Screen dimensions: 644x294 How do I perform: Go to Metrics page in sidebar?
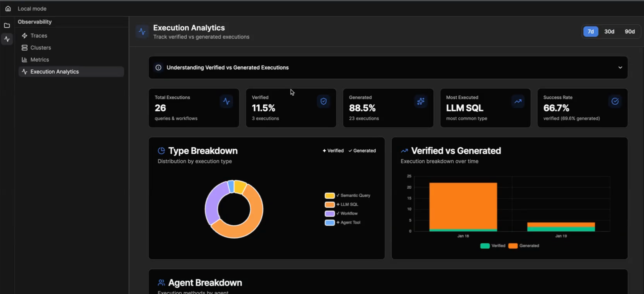pyautogui.click(x=39, y=60)
